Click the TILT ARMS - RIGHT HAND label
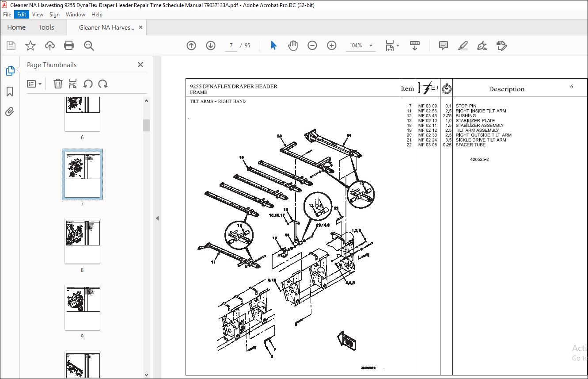 pyautogui.click(x=218, y=101)
